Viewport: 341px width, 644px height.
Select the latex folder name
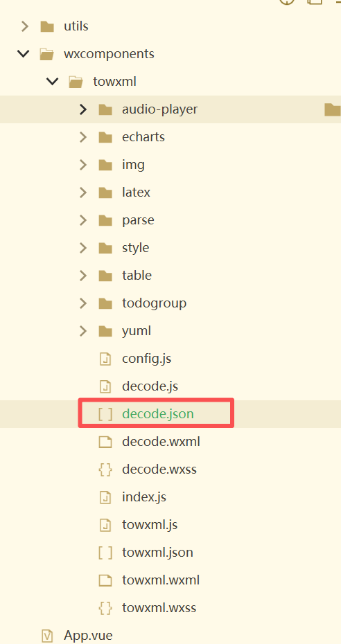click(136, 193)
